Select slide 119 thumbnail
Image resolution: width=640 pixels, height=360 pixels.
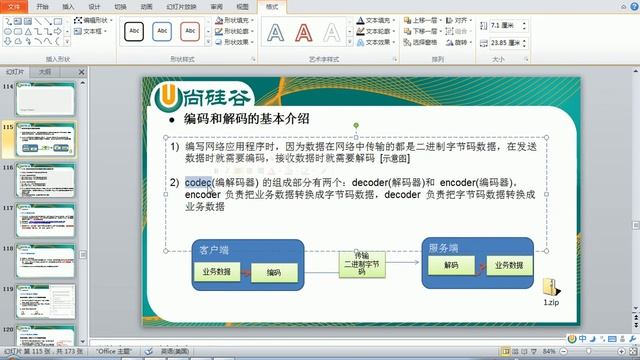tap(45, 301)
